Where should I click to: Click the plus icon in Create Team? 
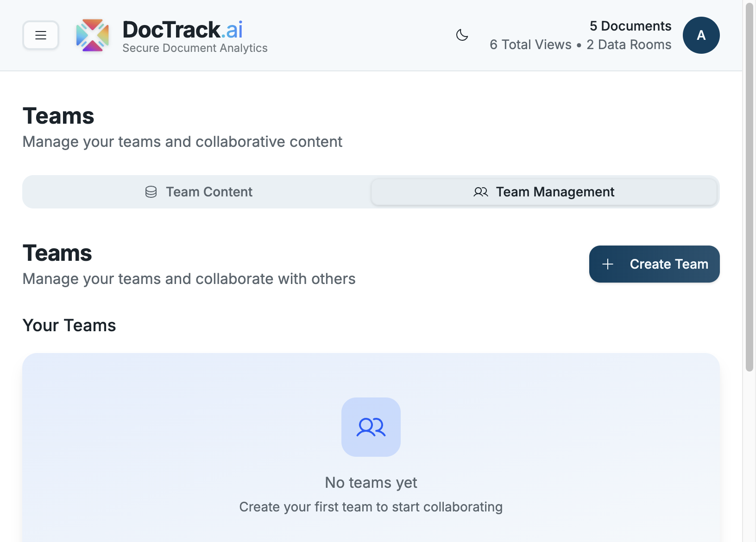point(608,264)
